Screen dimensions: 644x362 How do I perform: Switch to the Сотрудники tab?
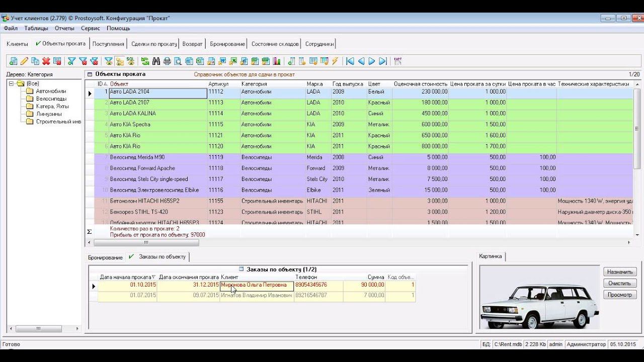(x=319, y=44)
